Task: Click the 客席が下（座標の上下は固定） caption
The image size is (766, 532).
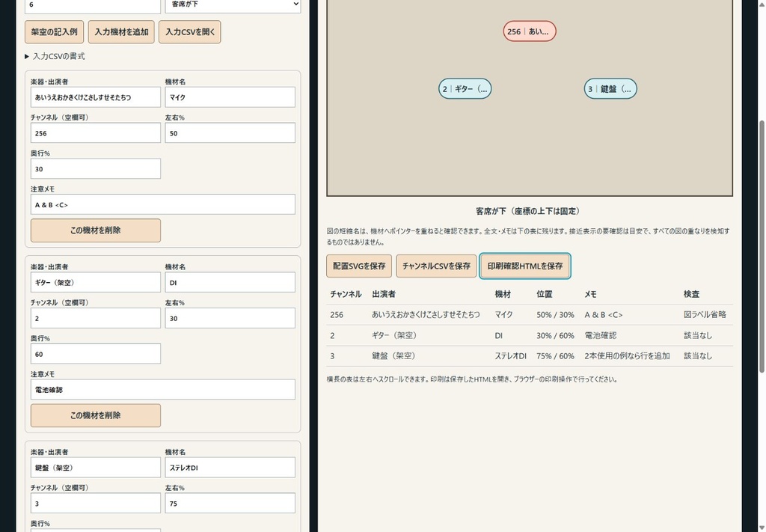Action: point(530,211)
